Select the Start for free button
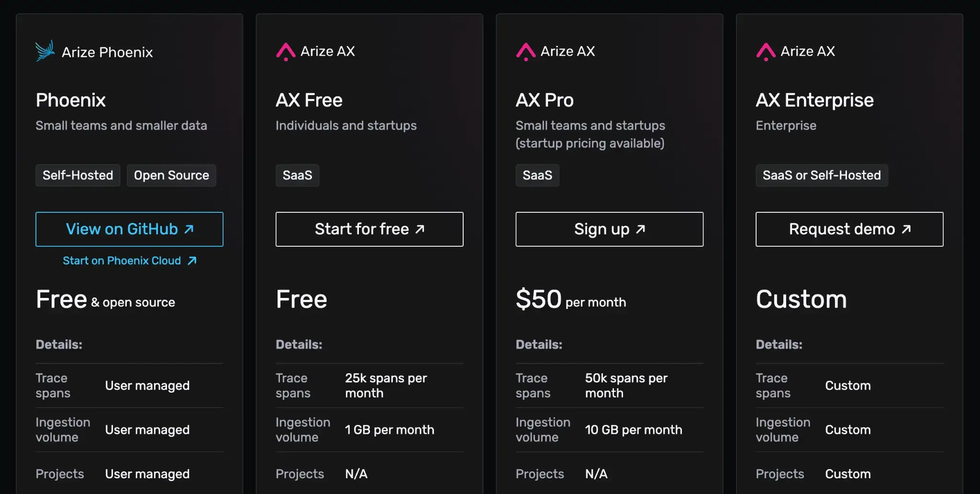This screenshot has width=980, height=494. point(369,229)
